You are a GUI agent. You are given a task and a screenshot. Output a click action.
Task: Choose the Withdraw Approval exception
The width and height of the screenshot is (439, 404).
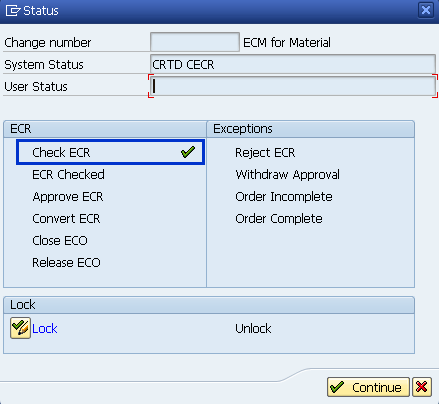[287, 175]
